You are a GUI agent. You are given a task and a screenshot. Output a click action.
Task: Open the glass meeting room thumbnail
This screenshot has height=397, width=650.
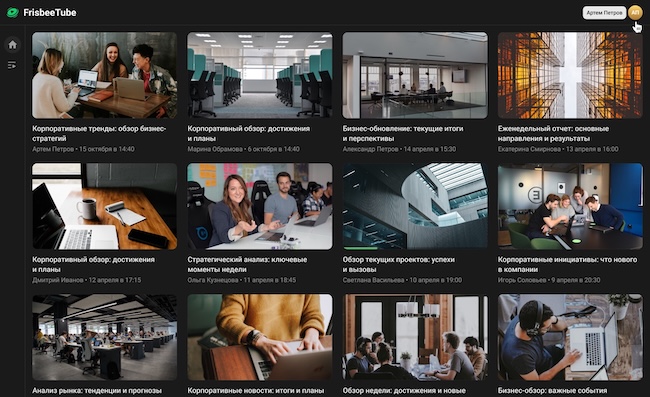415,75
